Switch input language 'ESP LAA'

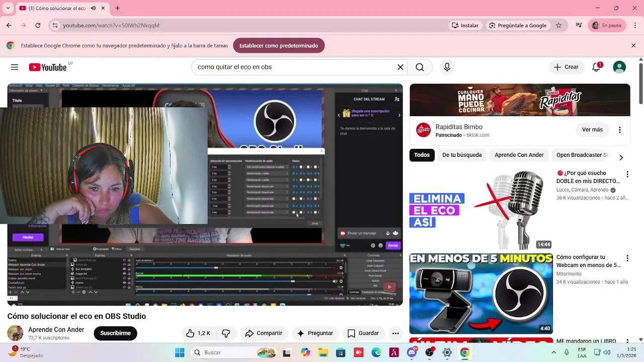tap(582, 352)
